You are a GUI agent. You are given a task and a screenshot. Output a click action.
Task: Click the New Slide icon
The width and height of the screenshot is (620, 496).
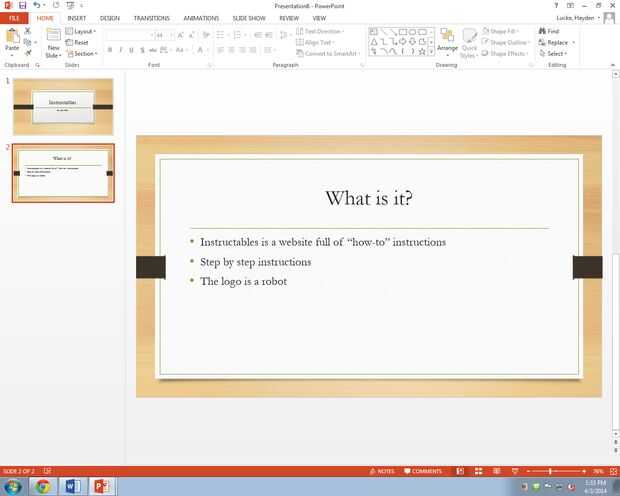53,35
